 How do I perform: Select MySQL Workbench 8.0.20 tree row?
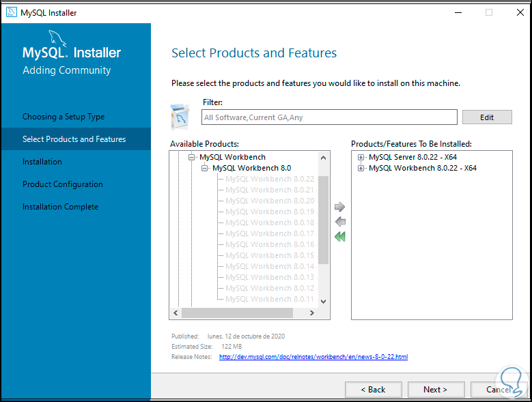coord(270,201)
